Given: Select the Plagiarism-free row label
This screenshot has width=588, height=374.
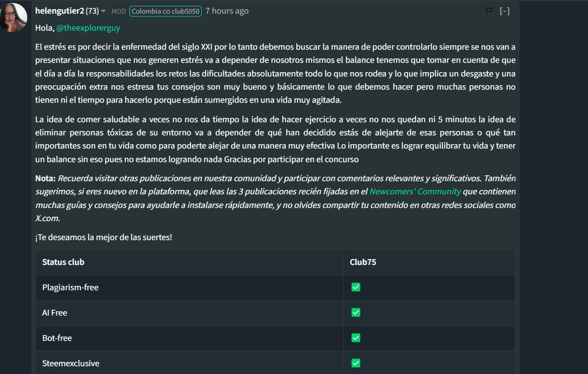Looking at the screenshot, I should point(71,287).
